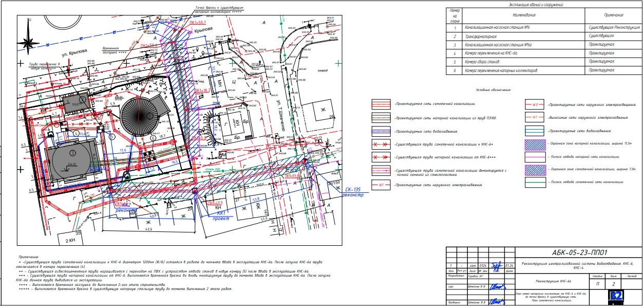The width and height of the screenshot is (644, 307).
Task: Click the blue KK1 проект label
Action: coord(222,214)
